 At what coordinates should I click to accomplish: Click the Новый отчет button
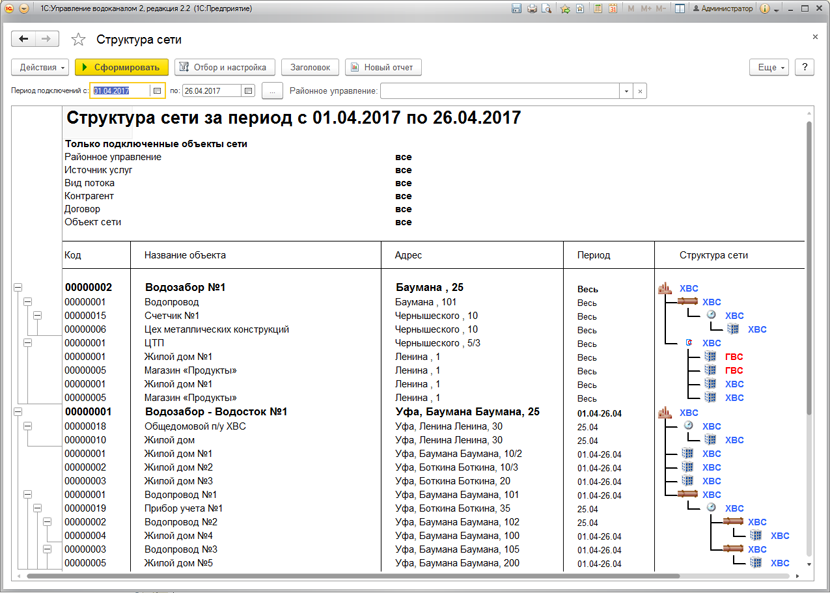[384, 67]
